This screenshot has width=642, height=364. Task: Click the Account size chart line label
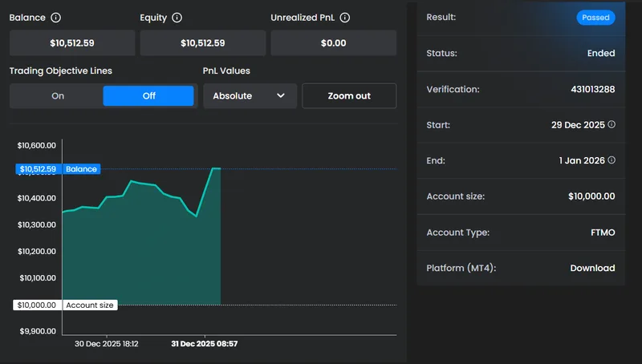(x=90, y=305)
